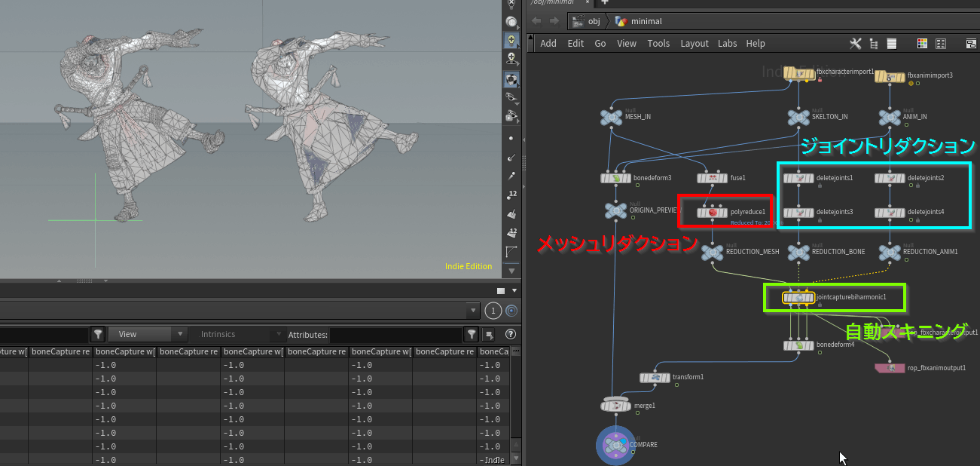Image resolution: width=980 pixels, height=466 pixels.
Task: Switch network view to tree list mode
Action: pyautogui.click(x=874, y=44)
